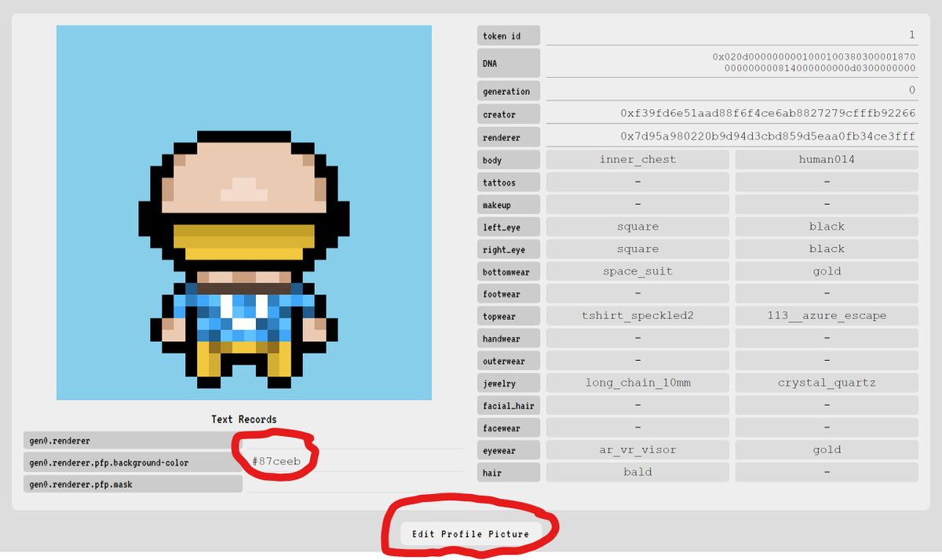The image size is (942, 560).
Task: Select the gen0.renderer.pfp.mask label
Action: point(133,485)
